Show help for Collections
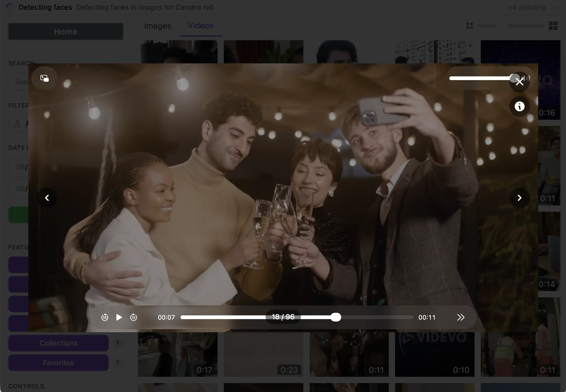This screenshot has height=392, width=566. pos(118,343)
